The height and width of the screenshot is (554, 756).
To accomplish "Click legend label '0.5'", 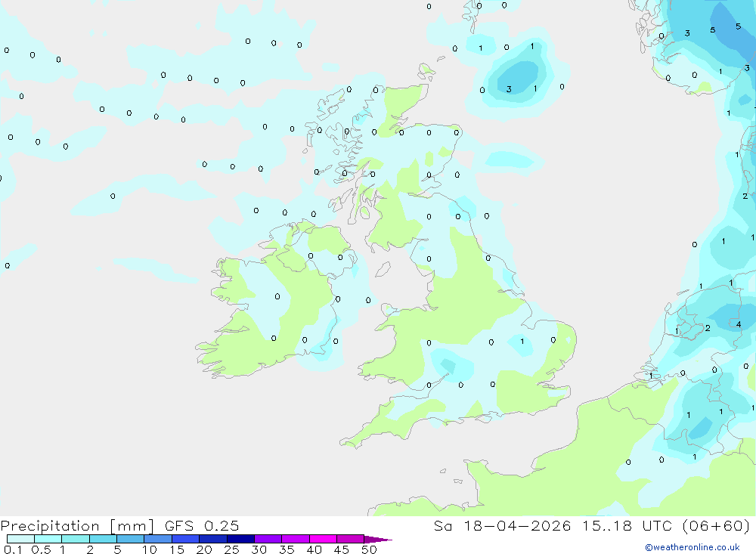I will click(41, 549).
